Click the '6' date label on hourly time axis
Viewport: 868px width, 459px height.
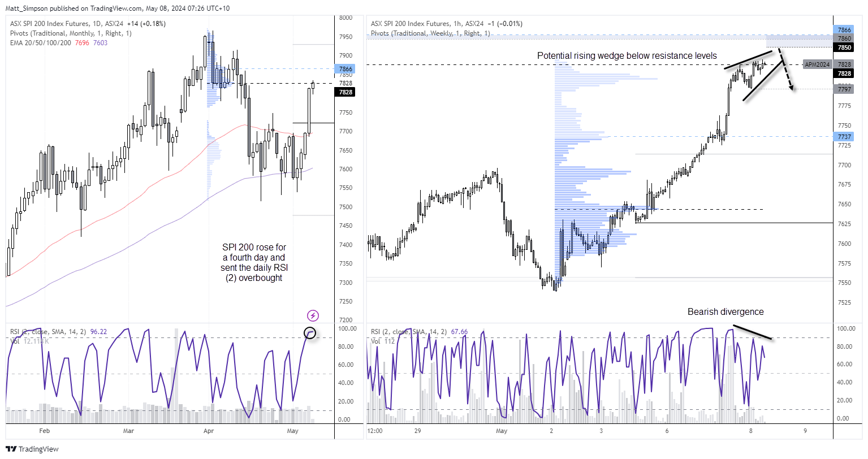tap(667, 431)
